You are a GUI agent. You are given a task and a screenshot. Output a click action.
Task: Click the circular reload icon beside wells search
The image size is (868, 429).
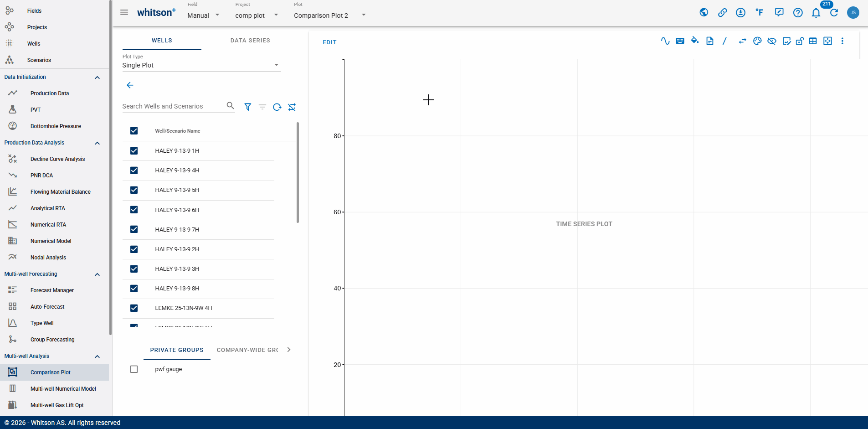click(x=277, y=107)
